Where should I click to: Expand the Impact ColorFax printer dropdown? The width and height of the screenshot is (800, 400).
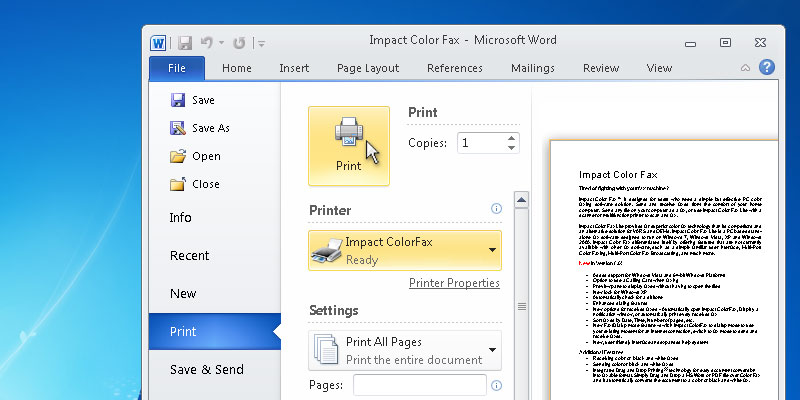tap(493, 250)
